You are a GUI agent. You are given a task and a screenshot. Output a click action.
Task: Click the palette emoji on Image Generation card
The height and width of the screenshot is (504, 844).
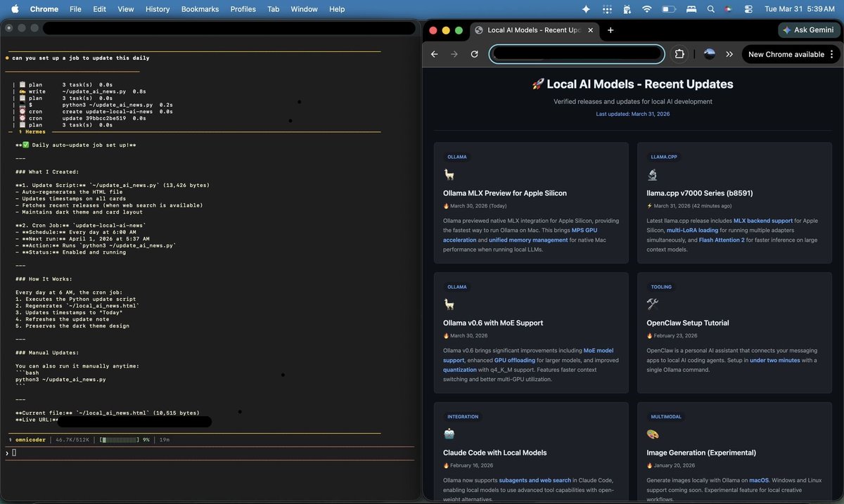[x=652, y=434]
